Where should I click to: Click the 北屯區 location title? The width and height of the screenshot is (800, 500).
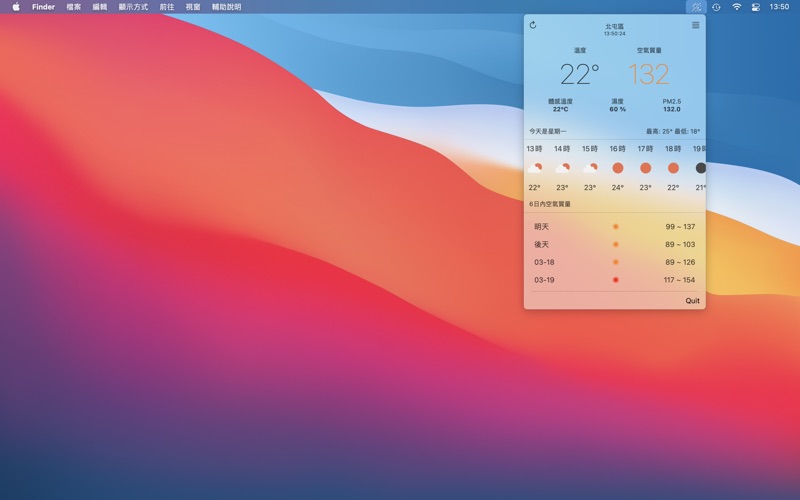(614, 26)
